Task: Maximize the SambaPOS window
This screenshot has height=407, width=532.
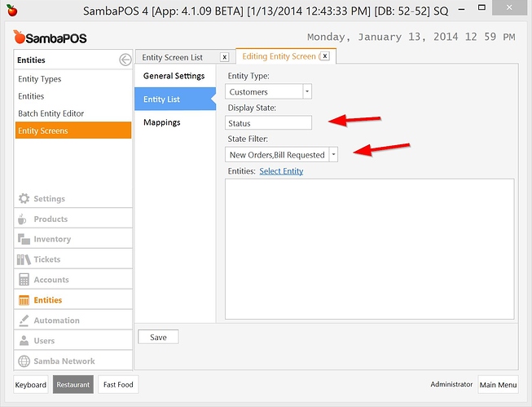Action: (x=481, y=7)
